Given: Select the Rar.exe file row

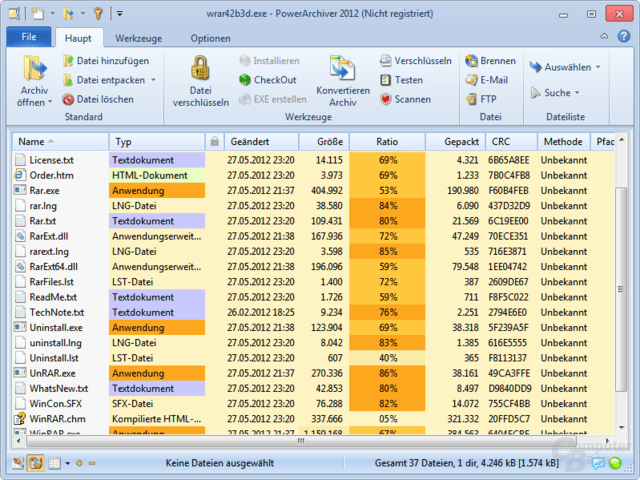Looking at the screenshot, I should pos(313,191).
